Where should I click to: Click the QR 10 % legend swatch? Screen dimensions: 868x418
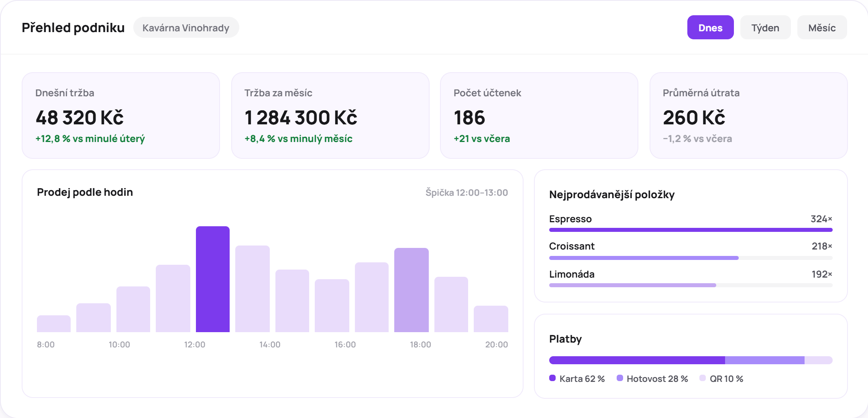[703, 378]
